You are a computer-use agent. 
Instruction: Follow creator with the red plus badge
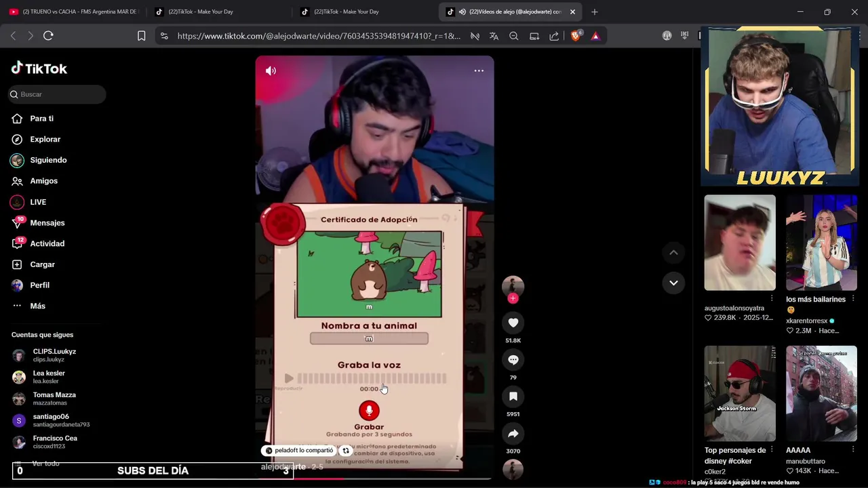tap(513, 298)
